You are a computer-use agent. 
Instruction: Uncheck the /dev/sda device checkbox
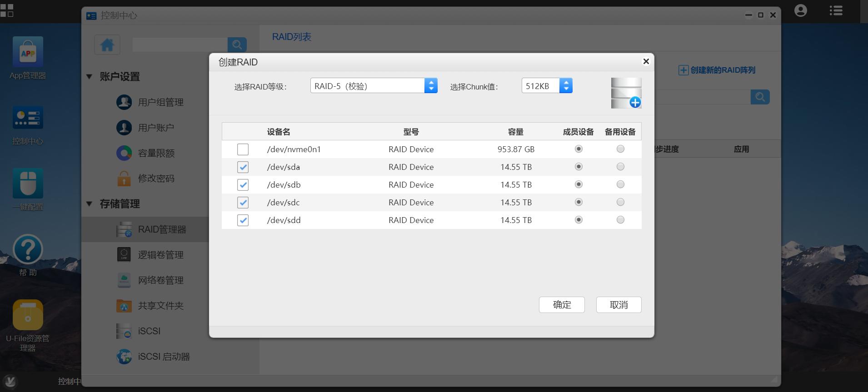pos(243,167)
